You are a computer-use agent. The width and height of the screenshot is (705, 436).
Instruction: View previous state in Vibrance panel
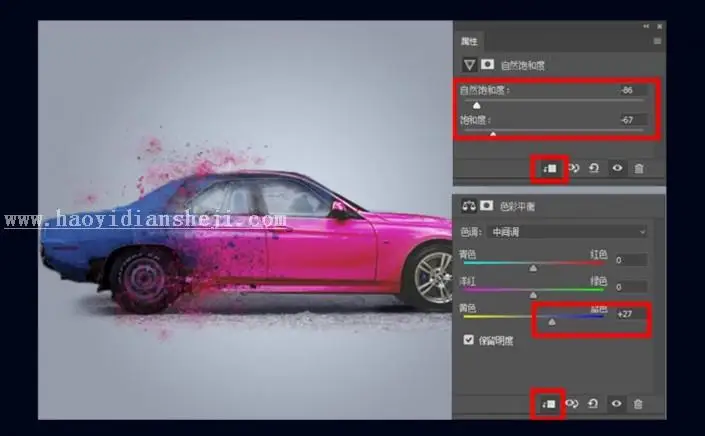coord(574,169)
